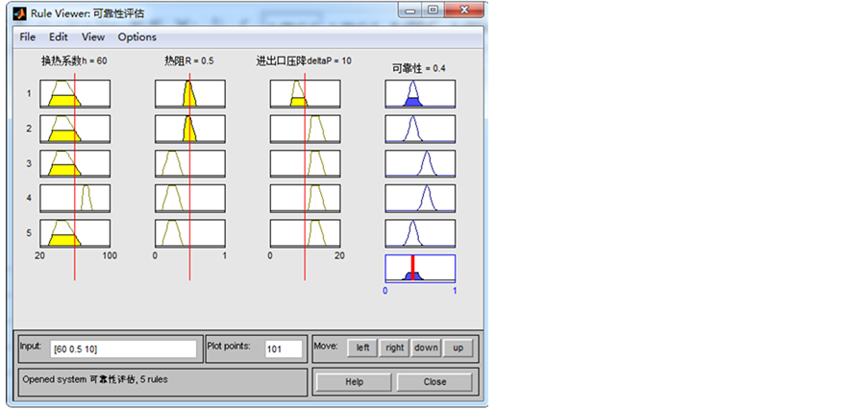Click the Help button
This screenshot has height=409, width=868.
(x=354, y=381)
